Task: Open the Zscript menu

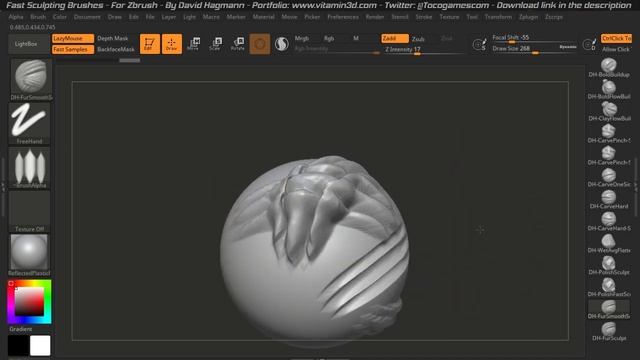Action: [554, 17]
